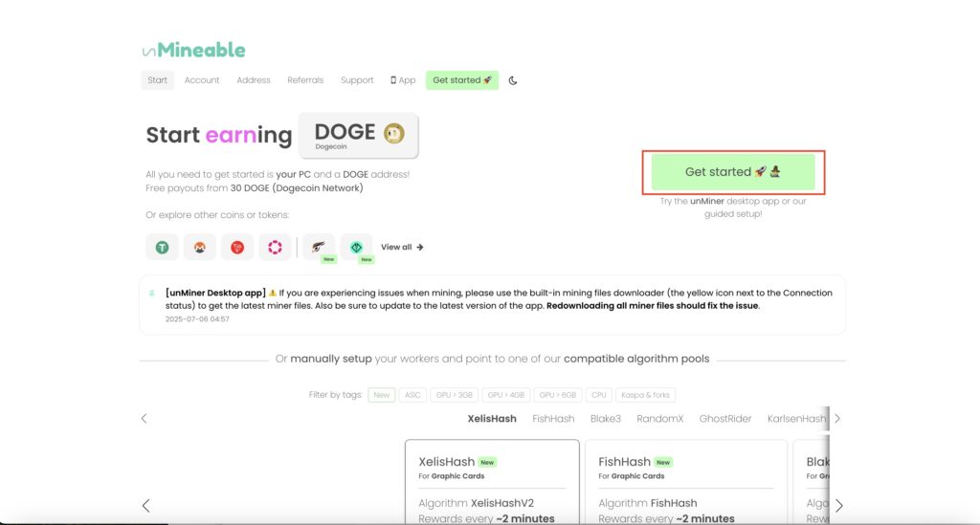The height and width of the screenshot is (525, 980).
Task: Select the XelisHash algorithm tab
Action: pyautogui.click(x=492, y=419)
